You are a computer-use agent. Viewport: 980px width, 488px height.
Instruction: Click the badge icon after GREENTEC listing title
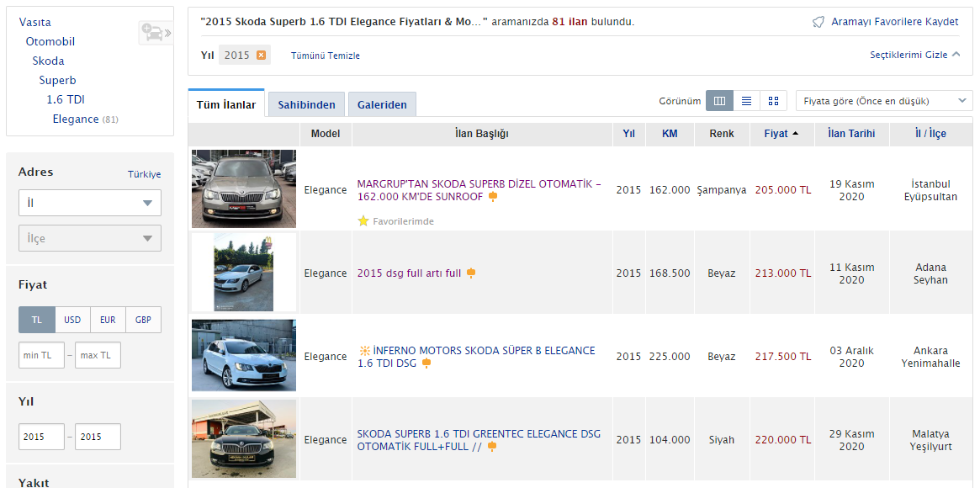[x=492, y=446]
